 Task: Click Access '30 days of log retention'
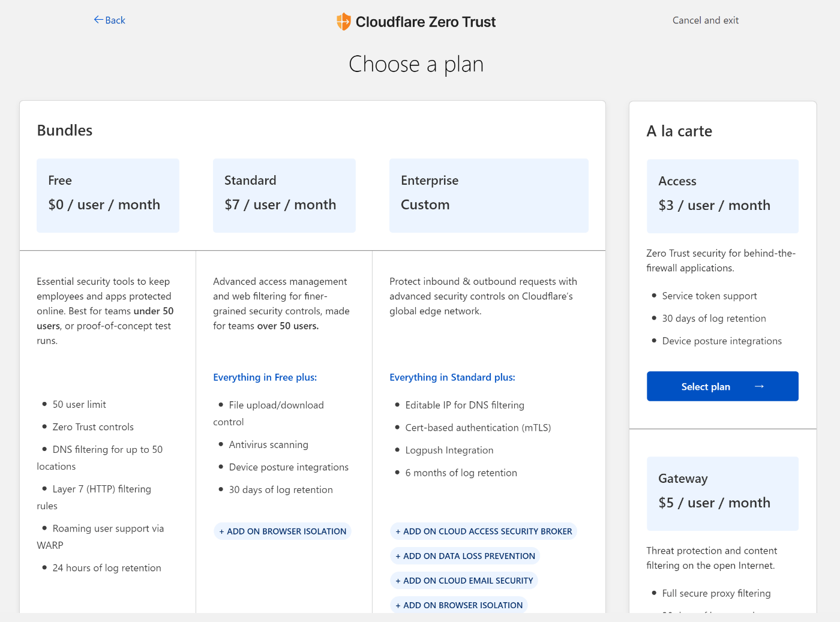tap(714, 318)
